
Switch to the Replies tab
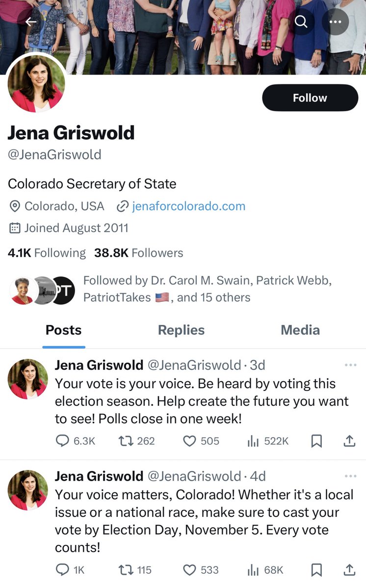pos(181,330)
